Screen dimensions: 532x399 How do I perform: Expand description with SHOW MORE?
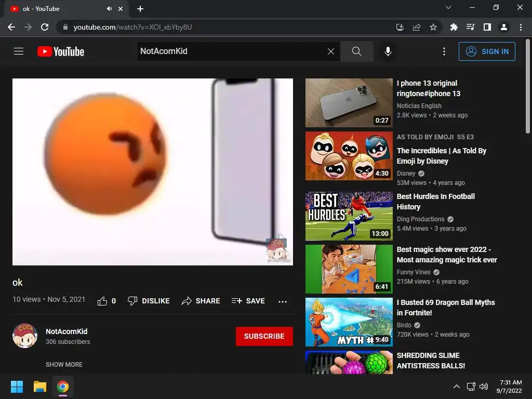(x=64, y=364)
